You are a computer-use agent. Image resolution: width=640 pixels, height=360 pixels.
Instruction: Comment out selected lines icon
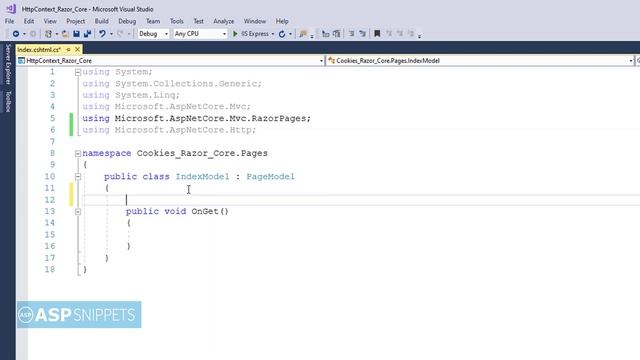[351, 34]
